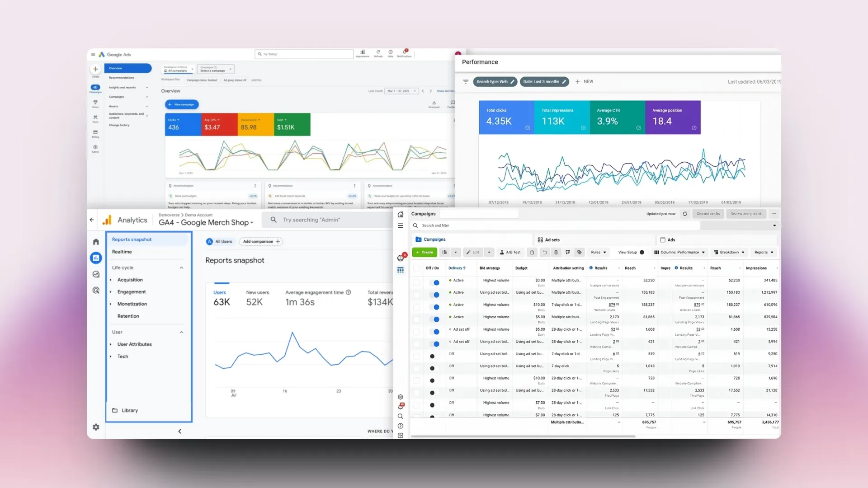Image resolution: width=868 pixels, height=488 pixels.
Task: Click the duplicate icon next to Create button
Action: coord(445,252)
